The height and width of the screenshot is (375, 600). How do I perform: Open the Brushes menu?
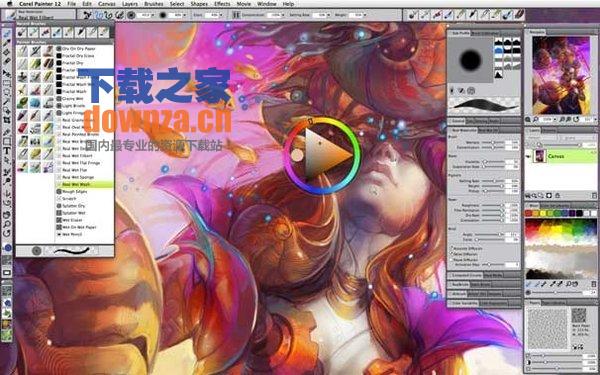(154, 4)
